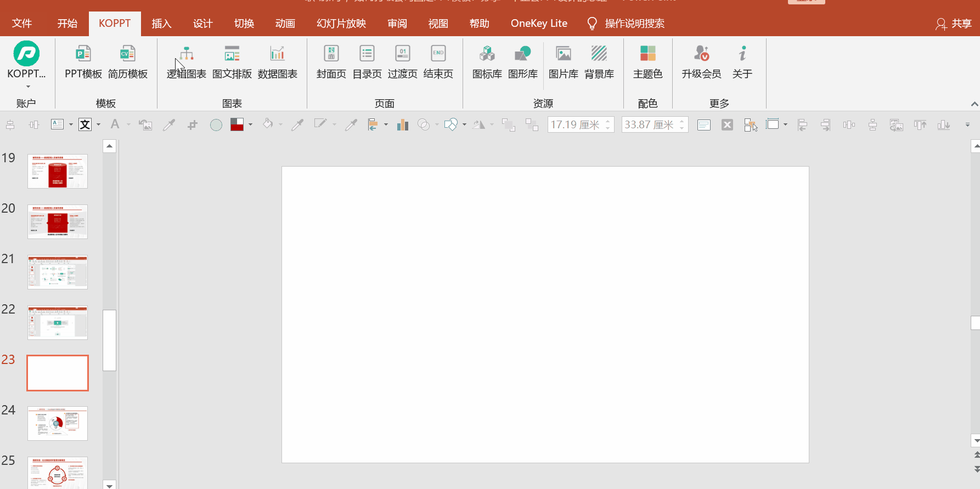Open the 图标库 icon library

[487, 62]
